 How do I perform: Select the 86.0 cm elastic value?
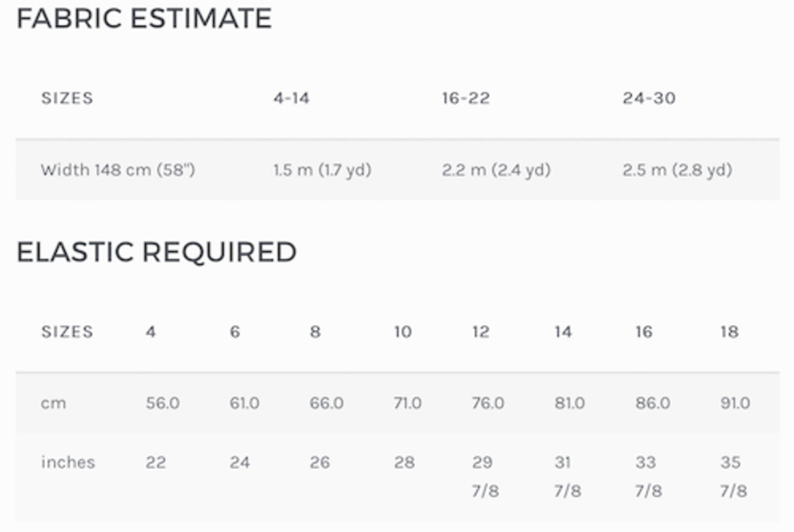click(x=652, y=403)
